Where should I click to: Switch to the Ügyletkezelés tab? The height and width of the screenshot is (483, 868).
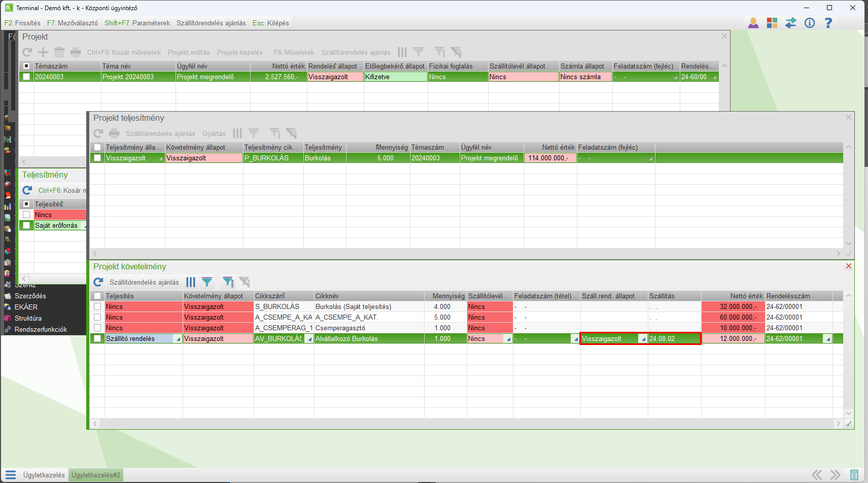pyautogui.click(x=44, y=475)
